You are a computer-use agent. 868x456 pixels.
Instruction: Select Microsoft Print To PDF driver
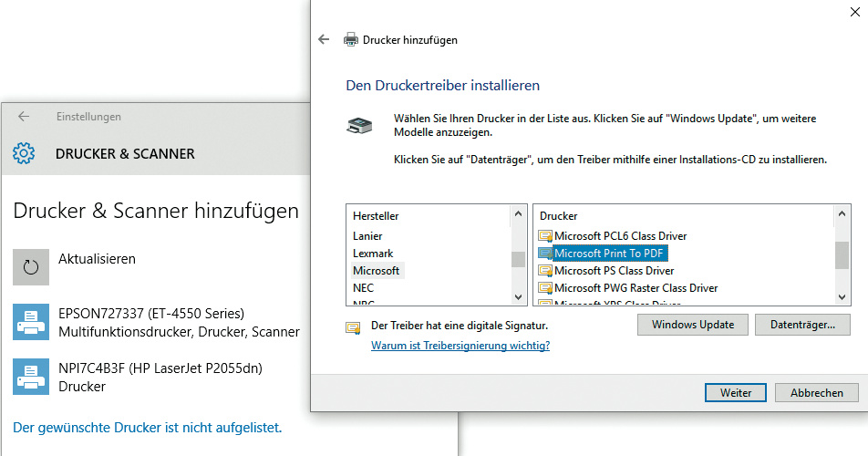point(608,254)
